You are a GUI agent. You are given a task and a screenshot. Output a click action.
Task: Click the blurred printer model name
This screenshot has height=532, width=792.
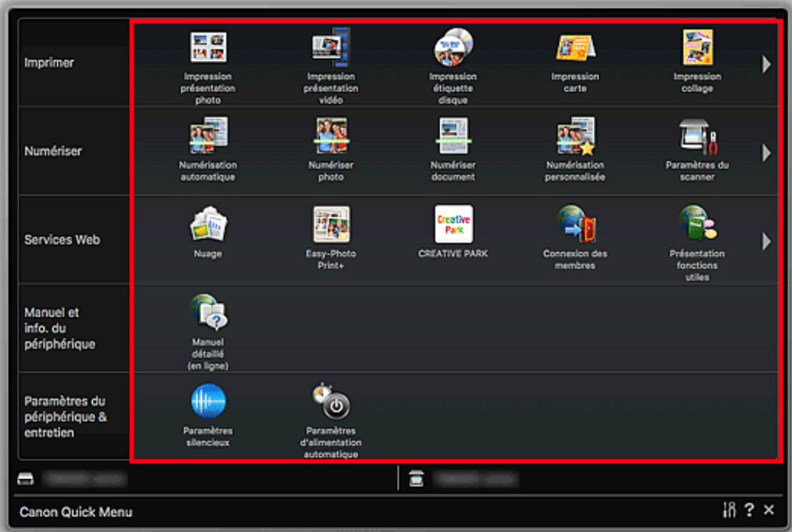[85, 478]
